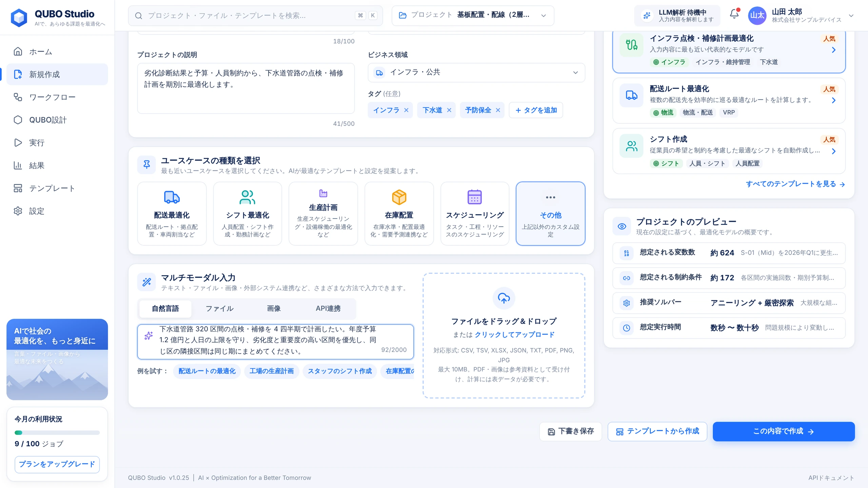The image size is (868, 488).
Task: Open ワークフロー in the sidebar
Action: tap(57, 97)
